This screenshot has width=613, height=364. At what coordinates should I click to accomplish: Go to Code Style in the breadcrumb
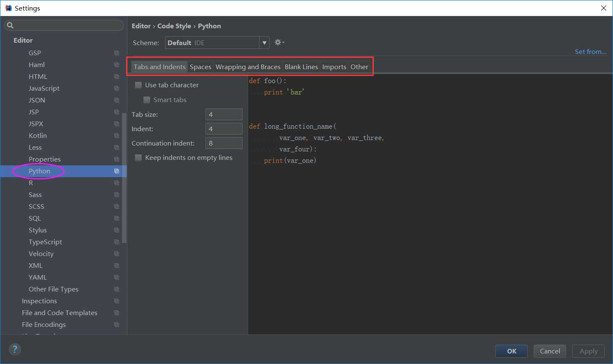click(174, 26)
